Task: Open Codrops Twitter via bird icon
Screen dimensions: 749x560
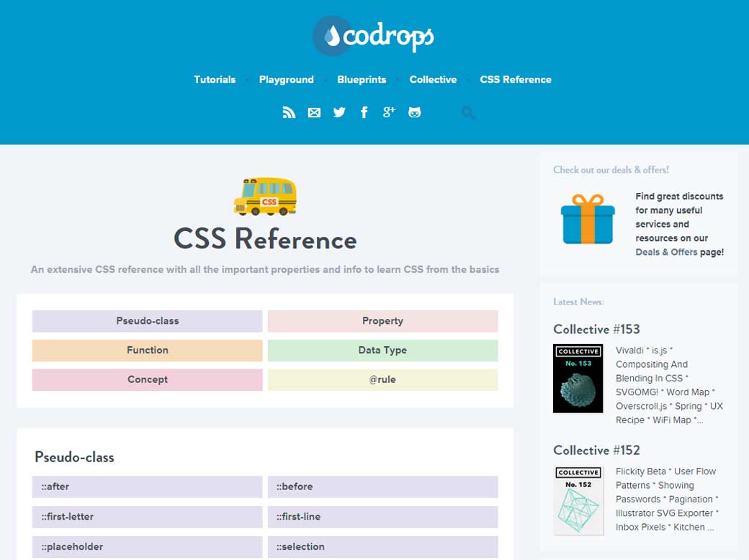Action: click(x=339, y=112)
